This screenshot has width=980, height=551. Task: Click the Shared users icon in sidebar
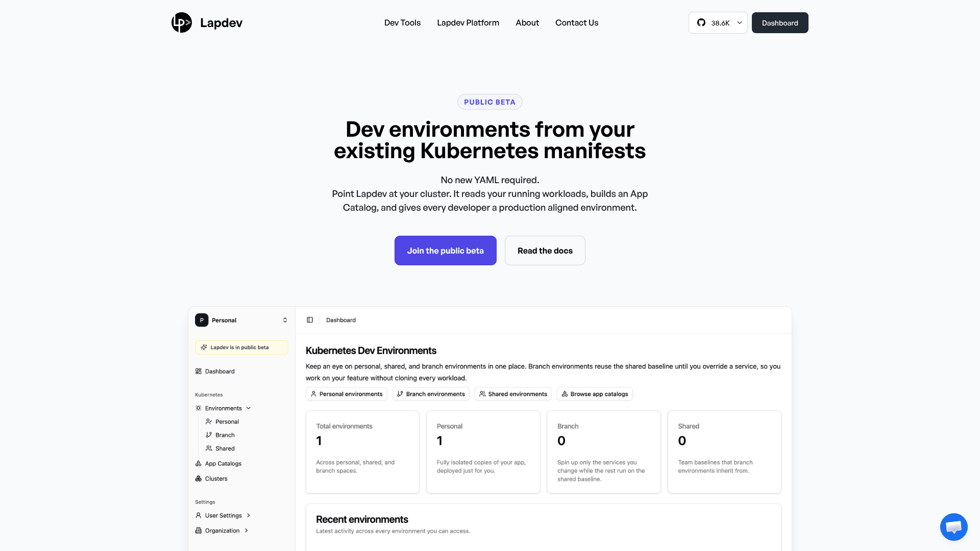tap(209, 448)
